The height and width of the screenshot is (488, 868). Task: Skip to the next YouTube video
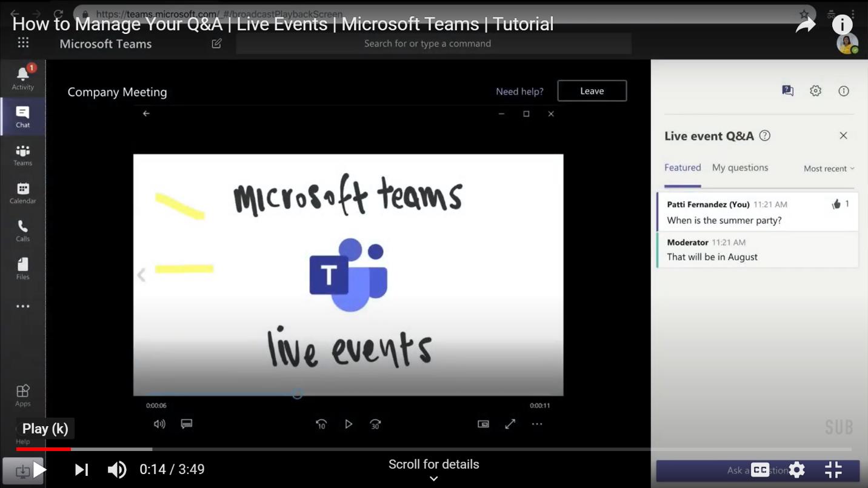81,470
